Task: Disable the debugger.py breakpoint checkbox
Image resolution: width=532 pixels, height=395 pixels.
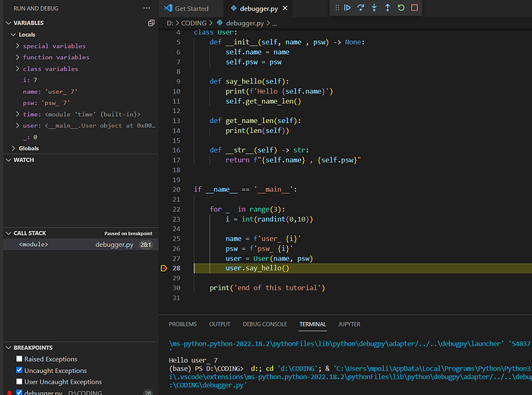Action: (x=19, y=392)
